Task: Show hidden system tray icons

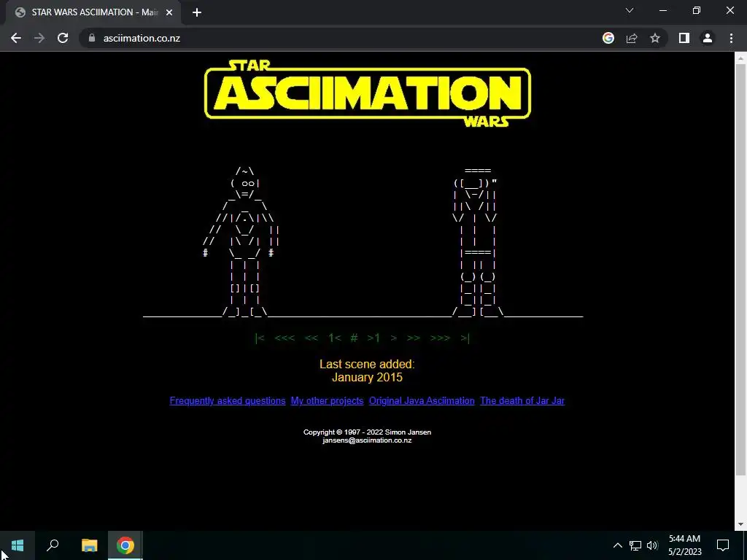Action: (x=617, y=545)
